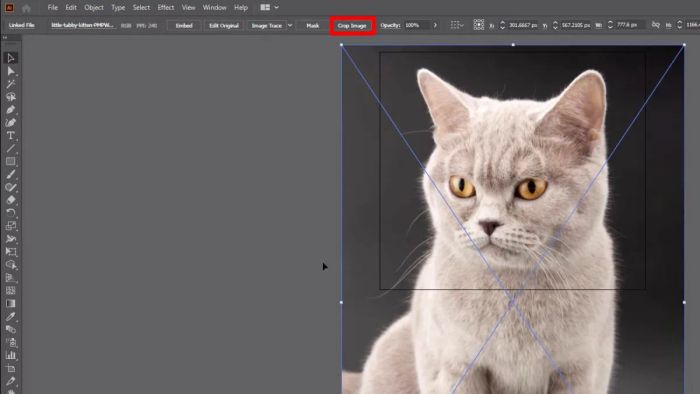Set the transform reference point grid

479,25
